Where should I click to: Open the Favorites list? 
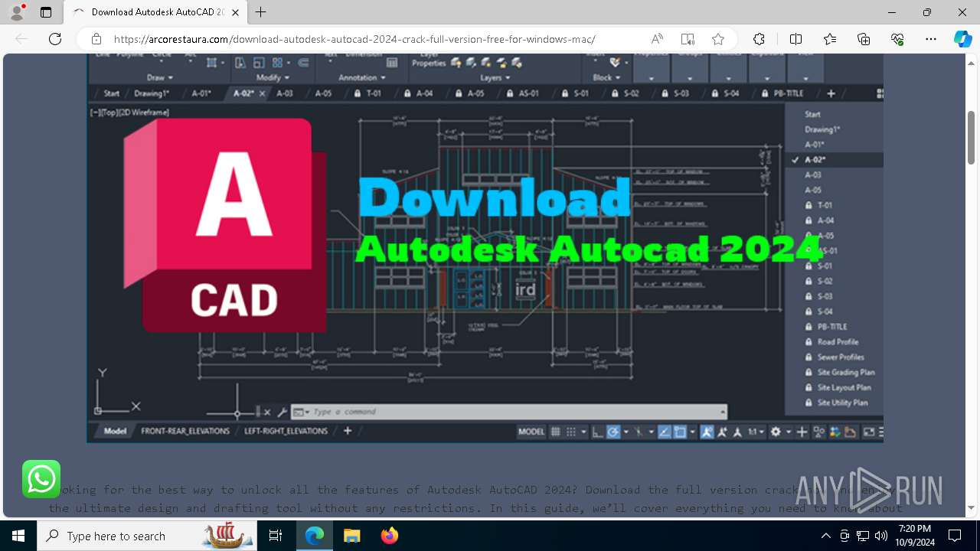(830, 39)
